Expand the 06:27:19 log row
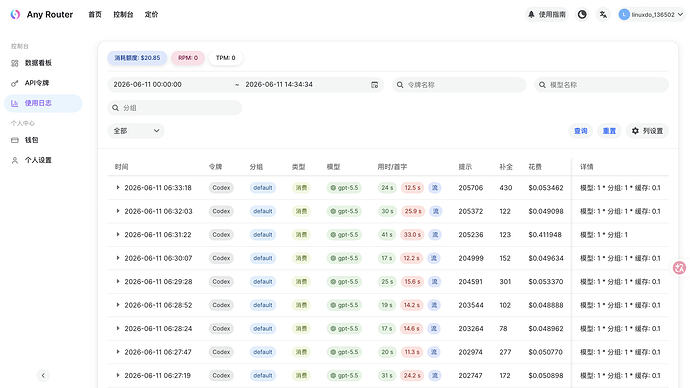Screen dimensions: 690x388 point(118,375)
